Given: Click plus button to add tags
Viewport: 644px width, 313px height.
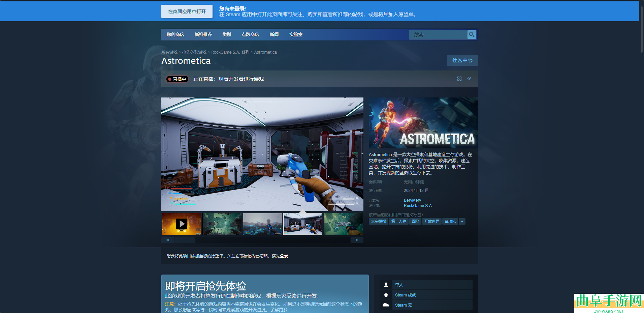Looking at the screenshot, I should 462,221.
